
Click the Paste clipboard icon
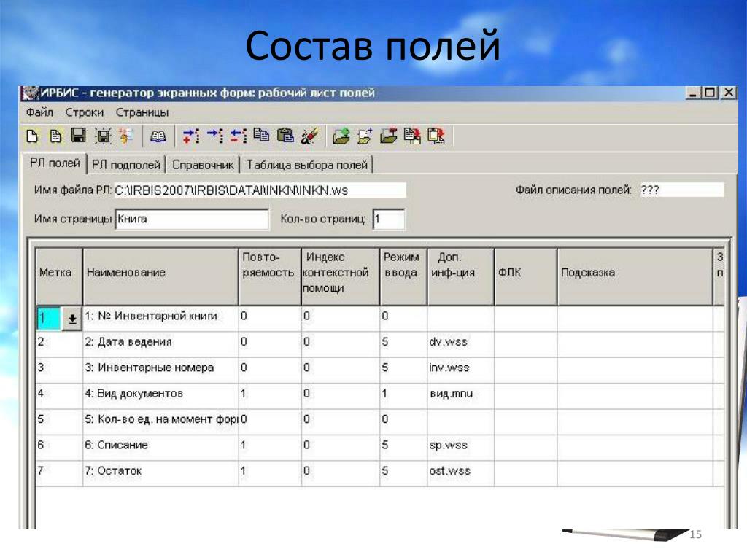coord(285,136)
